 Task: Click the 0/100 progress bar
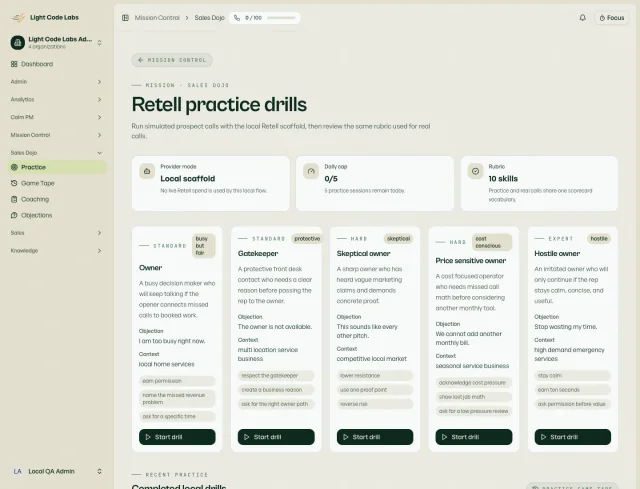pos(281,18)
